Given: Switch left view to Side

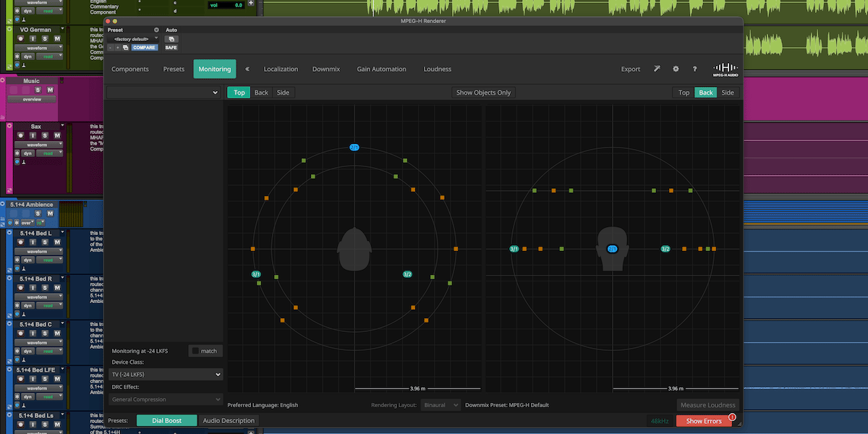Looking at the screenshot, I should tap(284, 93).
